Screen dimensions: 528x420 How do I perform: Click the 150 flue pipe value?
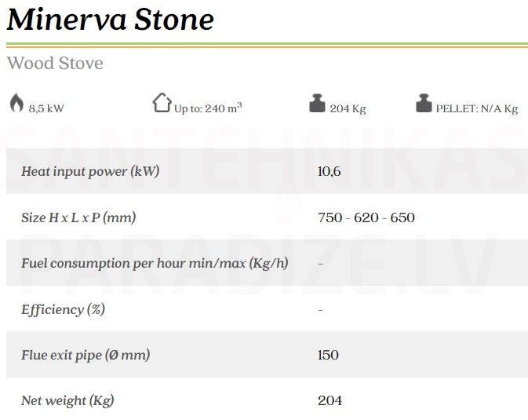point(328,355)
